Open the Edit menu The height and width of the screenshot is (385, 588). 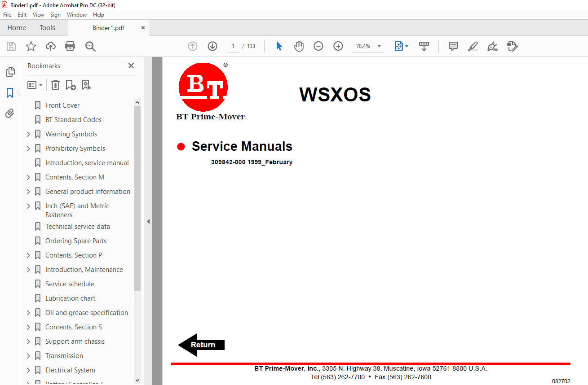(22, 15)
